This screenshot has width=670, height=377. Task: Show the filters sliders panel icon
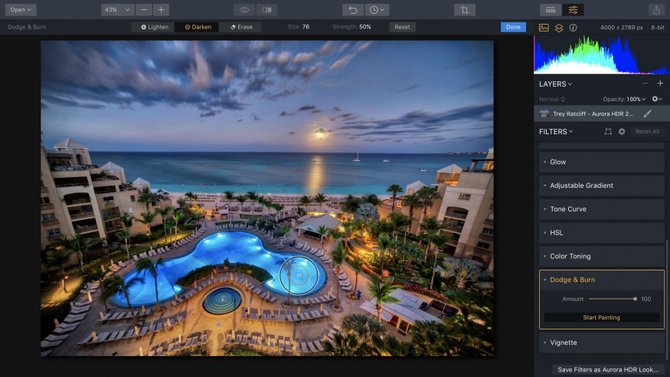point(573,10)
